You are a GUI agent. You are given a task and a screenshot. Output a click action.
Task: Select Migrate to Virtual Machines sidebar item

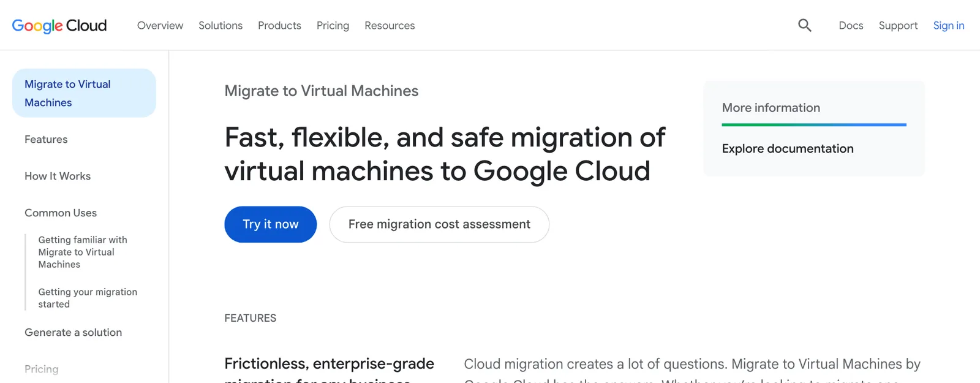(84, 93)
